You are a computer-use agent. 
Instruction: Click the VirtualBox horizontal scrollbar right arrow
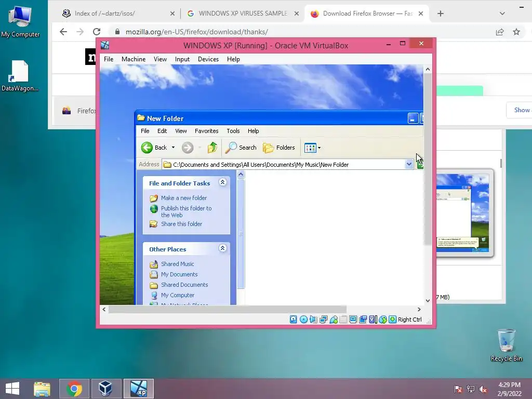click(419, 310)
